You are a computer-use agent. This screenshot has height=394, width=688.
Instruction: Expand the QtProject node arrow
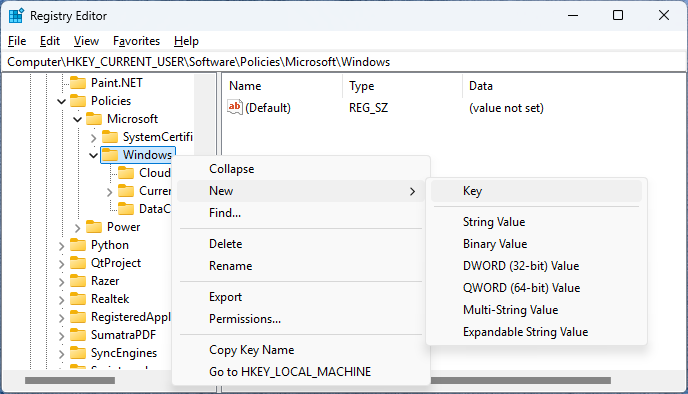[x=61, y=264]
